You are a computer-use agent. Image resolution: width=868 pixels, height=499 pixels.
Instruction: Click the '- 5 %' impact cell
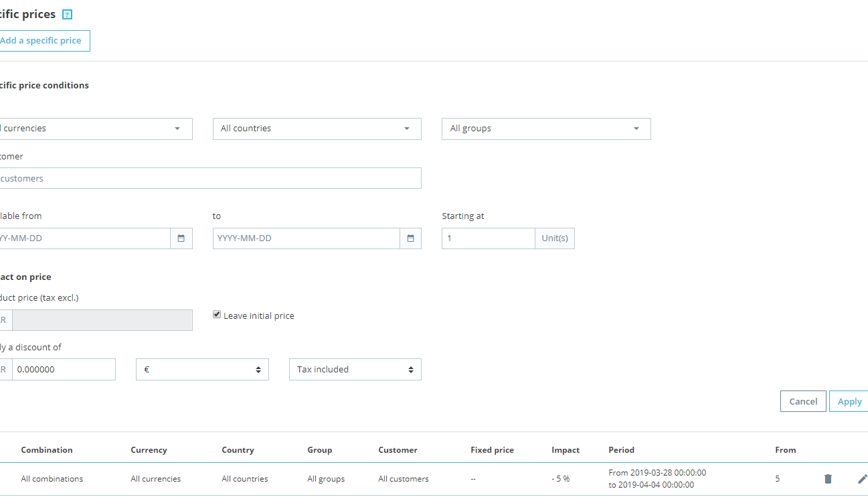[x=561, y=479]
